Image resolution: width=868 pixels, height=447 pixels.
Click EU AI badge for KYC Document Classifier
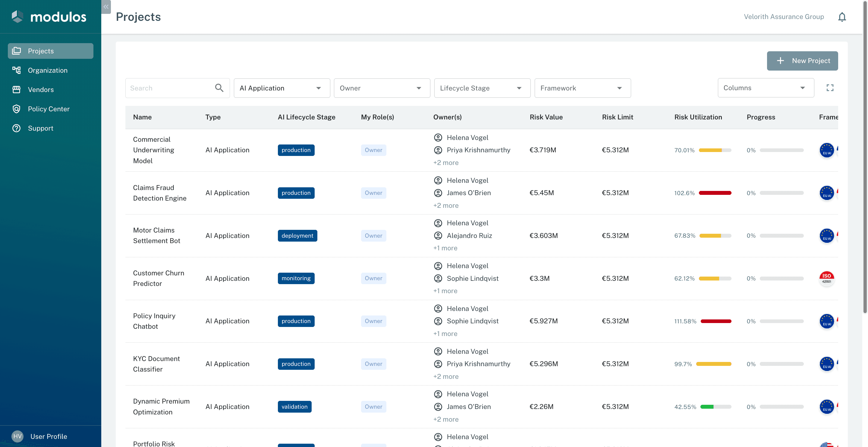point(826,364)
